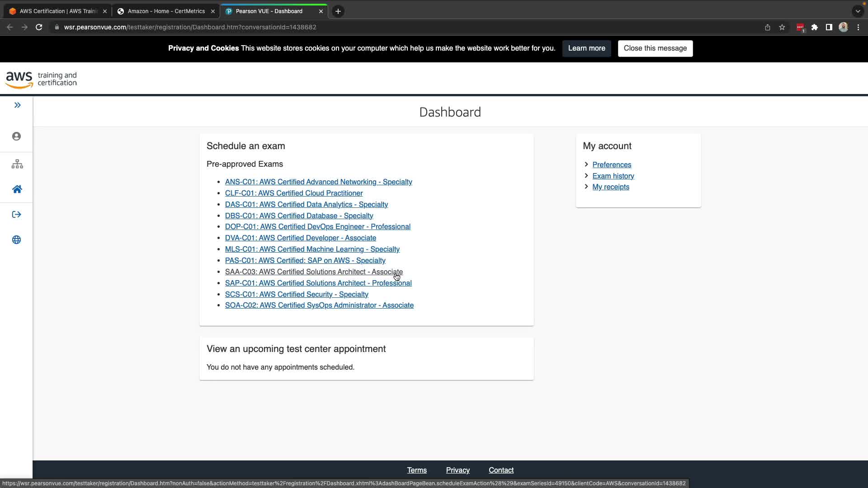Open the My receipts link
This screenshot has width=868, height=488.
[610, 187]
